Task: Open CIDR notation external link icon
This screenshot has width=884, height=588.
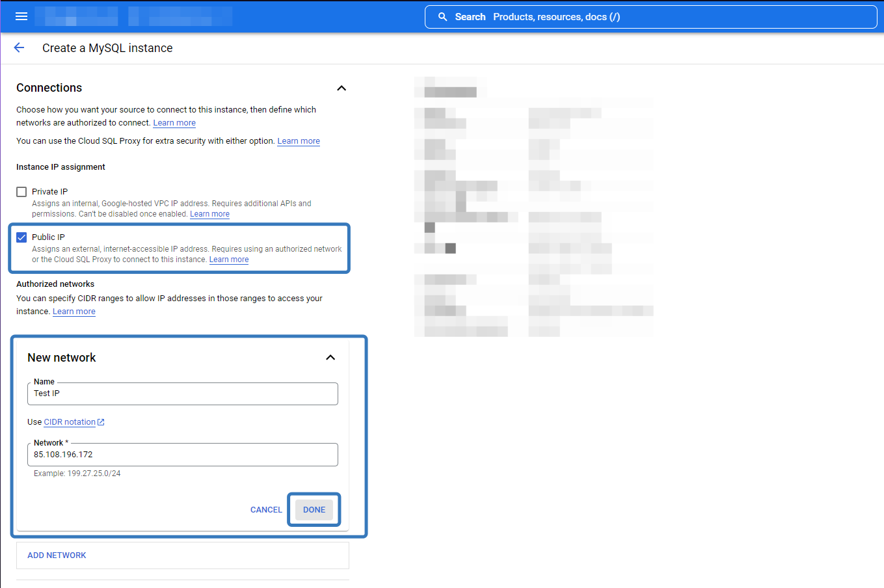Action: click(101, 422)
